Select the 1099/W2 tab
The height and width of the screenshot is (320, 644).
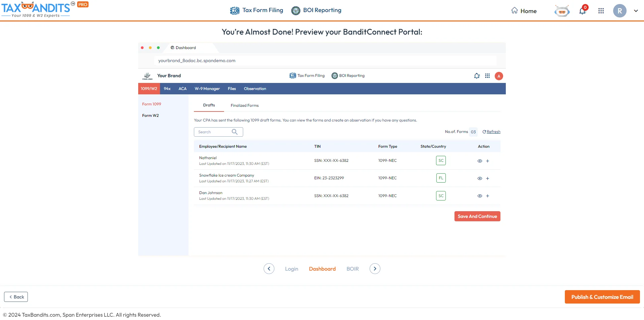click(149, 89)
